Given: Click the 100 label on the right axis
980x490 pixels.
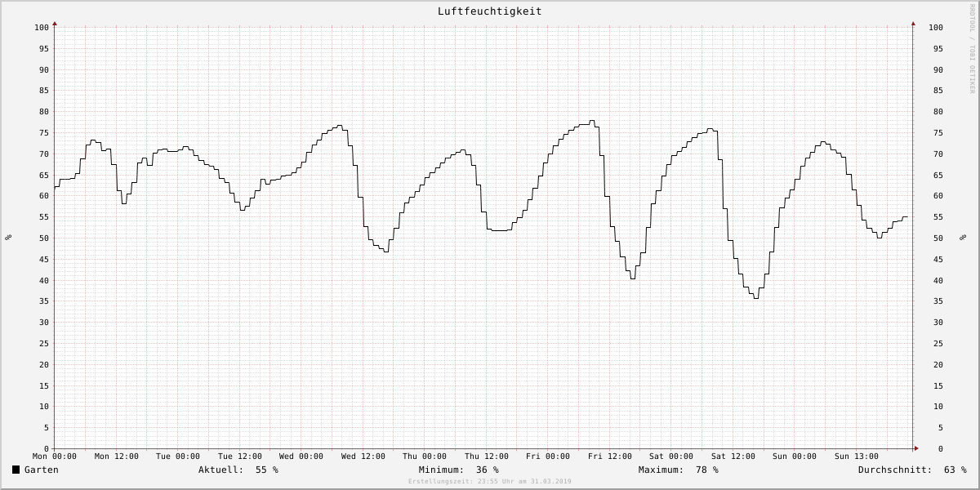Looking at the screenshot, I should tap(936, 28).
